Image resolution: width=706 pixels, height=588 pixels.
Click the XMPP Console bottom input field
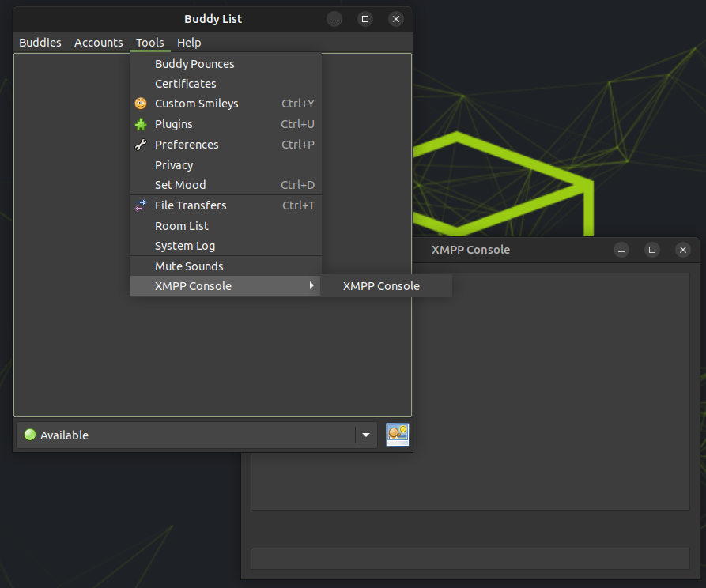coord(470,558)
